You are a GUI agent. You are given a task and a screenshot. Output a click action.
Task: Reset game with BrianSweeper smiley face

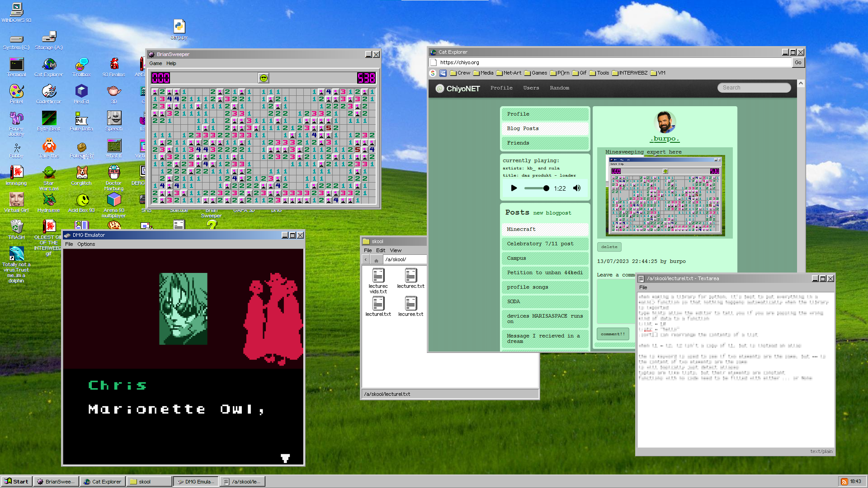(264, 78)
